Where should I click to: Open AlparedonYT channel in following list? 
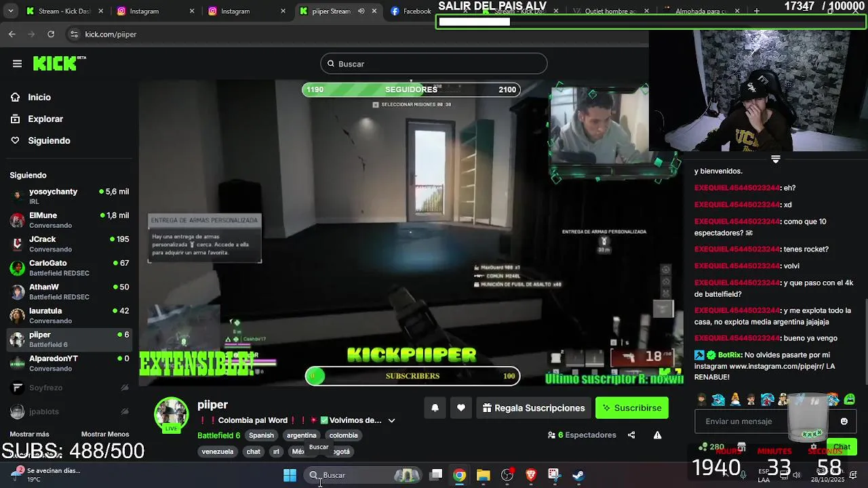[69, 363]
